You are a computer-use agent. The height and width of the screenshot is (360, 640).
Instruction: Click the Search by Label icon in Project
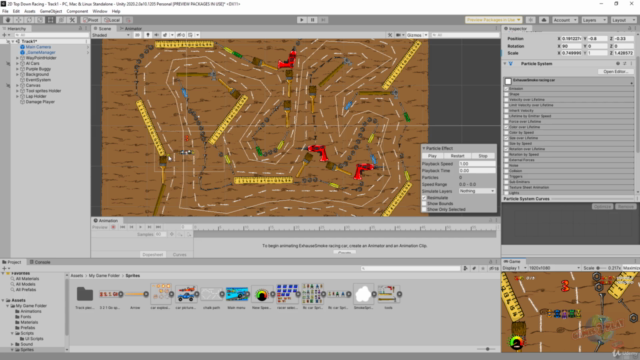point(474,269)
